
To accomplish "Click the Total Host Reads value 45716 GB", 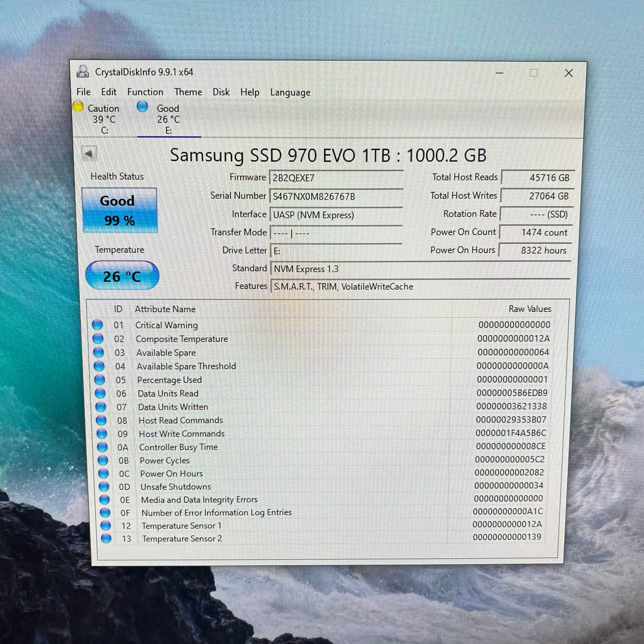I will [x=537, y=177].
